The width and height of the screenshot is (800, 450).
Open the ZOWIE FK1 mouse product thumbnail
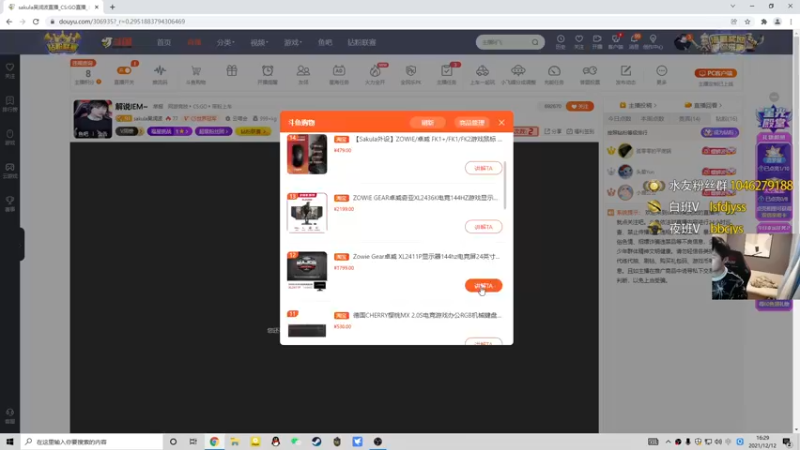(x=307, y=154)
